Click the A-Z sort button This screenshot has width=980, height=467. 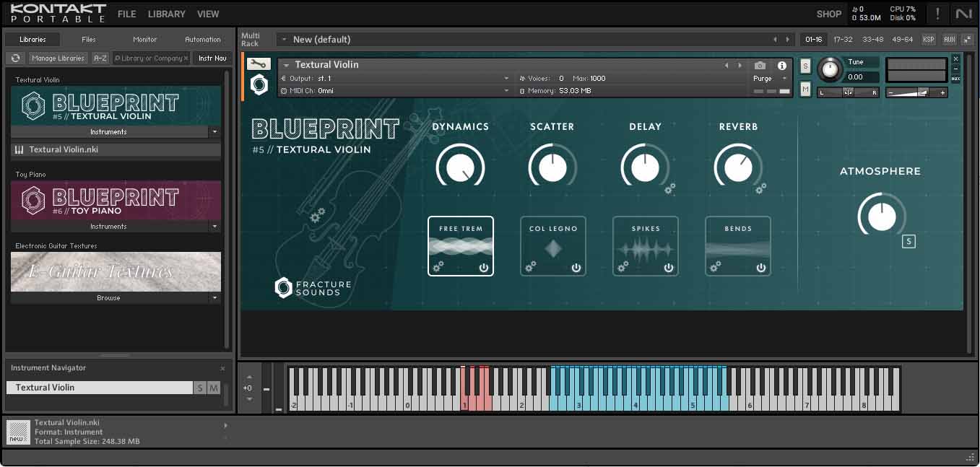[x=100, y=58]
